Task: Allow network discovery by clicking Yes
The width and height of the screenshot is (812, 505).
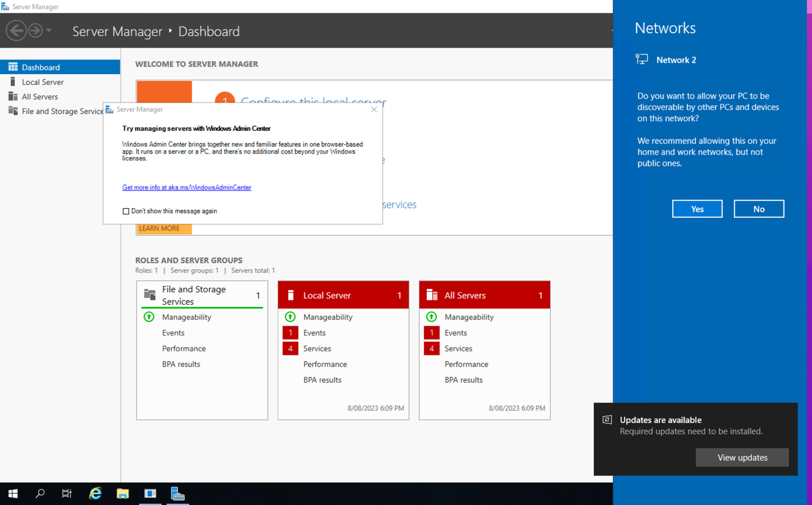Action: point(697,208)
